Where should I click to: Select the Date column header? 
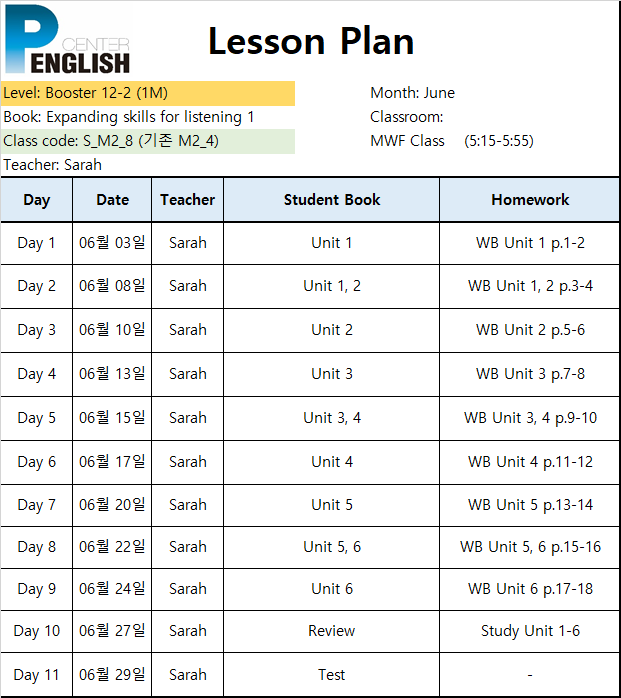pos(112,200)
